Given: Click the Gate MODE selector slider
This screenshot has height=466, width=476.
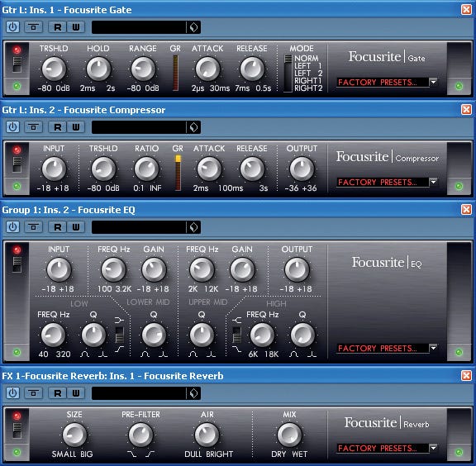Looking at the screenshot, I should [x=288, y=74].
